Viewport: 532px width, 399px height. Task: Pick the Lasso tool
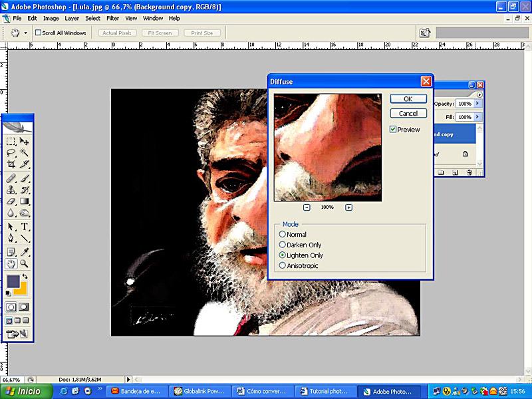tap(11, 153)
